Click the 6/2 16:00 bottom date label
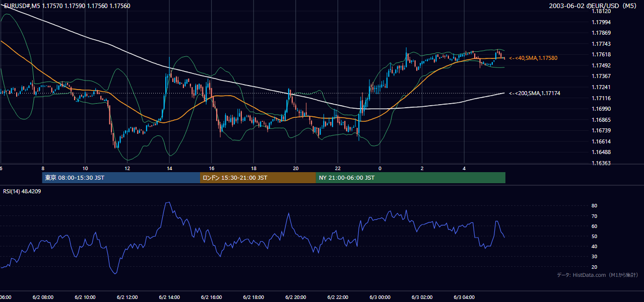The height and width of the screenshot is (302, 644). pos(212,297)
